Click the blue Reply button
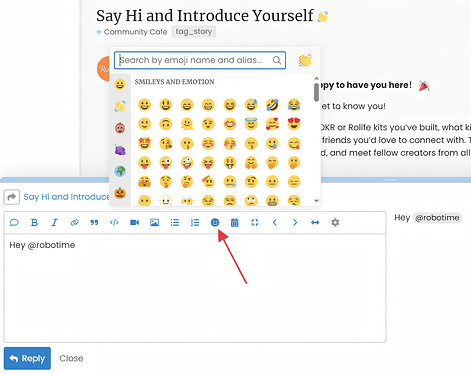The image size is (471, 374). click(x=27, y=358)
